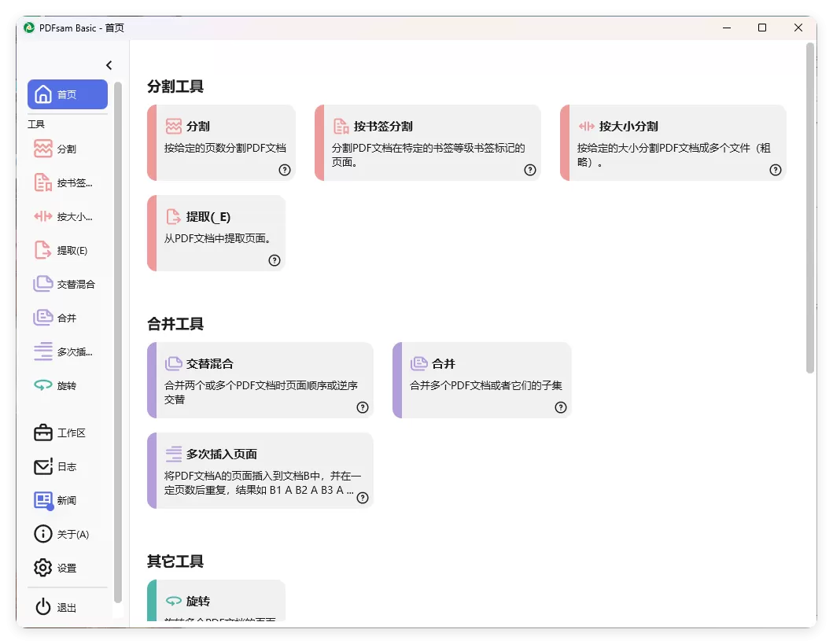
Task: Open the 设置 settings gear
Action: click(x=43, y=568)
